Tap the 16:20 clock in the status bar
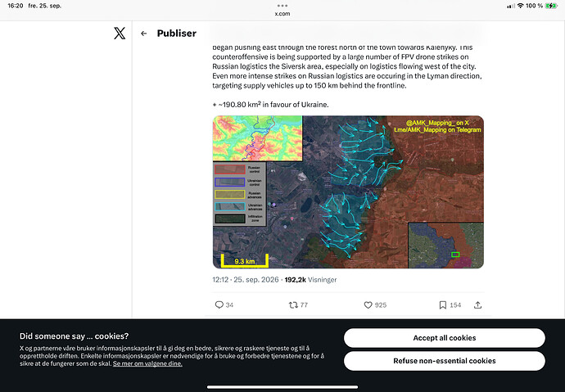This screenshot has width=565, height=392. [x=15, y=6]
